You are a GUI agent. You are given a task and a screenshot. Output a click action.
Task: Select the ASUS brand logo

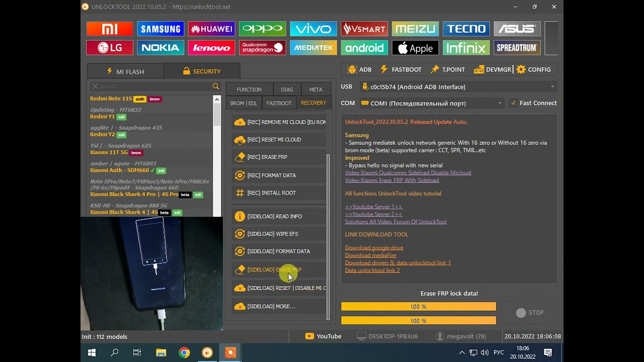(x=517, y=29)
